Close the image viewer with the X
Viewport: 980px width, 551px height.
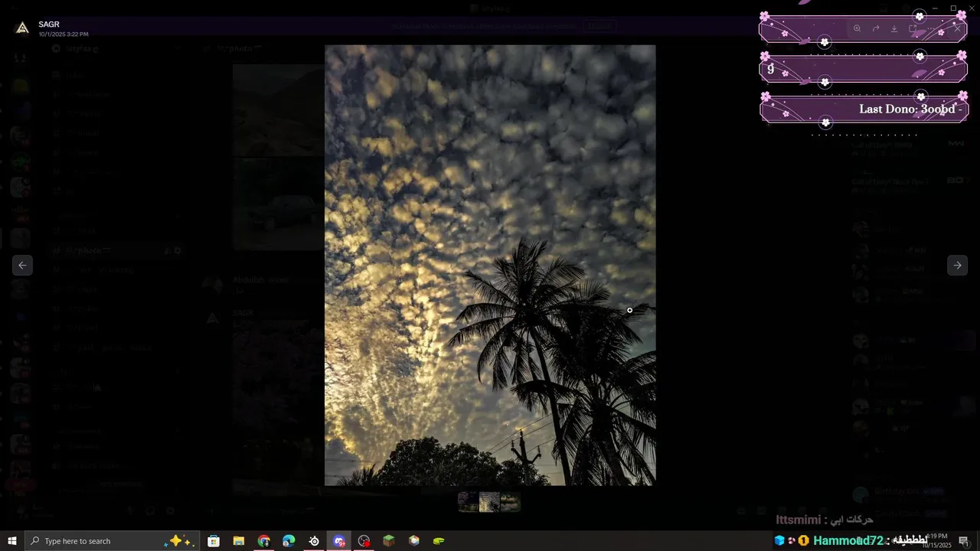956,28
